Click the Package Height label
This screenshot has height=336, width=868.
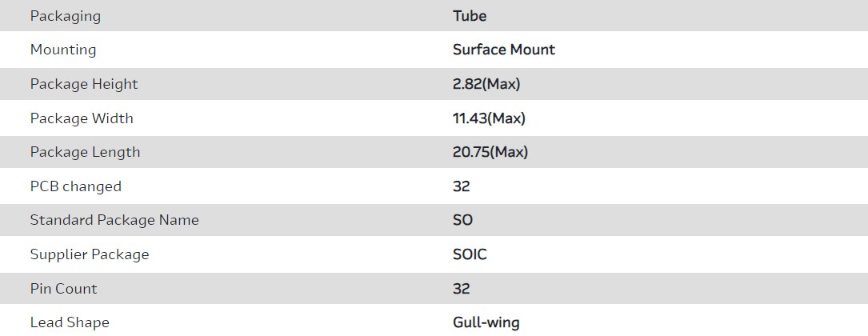point(84,84)
